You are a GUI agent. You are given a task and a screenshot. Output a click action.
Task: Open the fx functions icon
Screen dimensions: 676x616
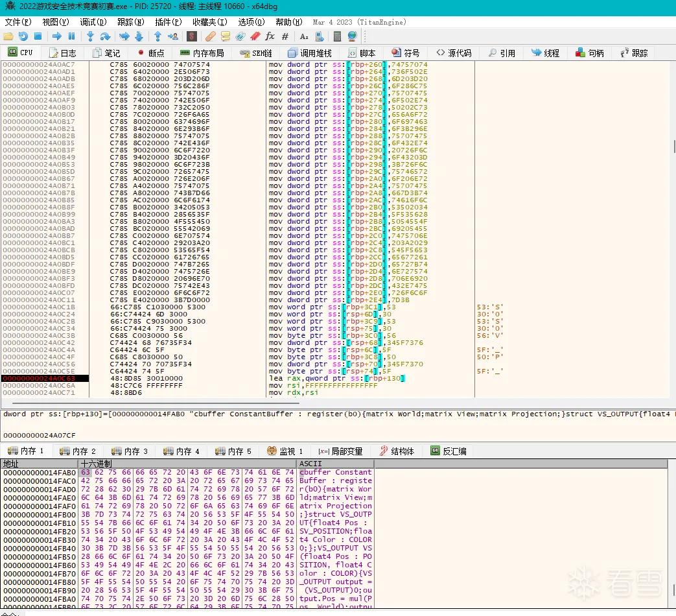270,36
